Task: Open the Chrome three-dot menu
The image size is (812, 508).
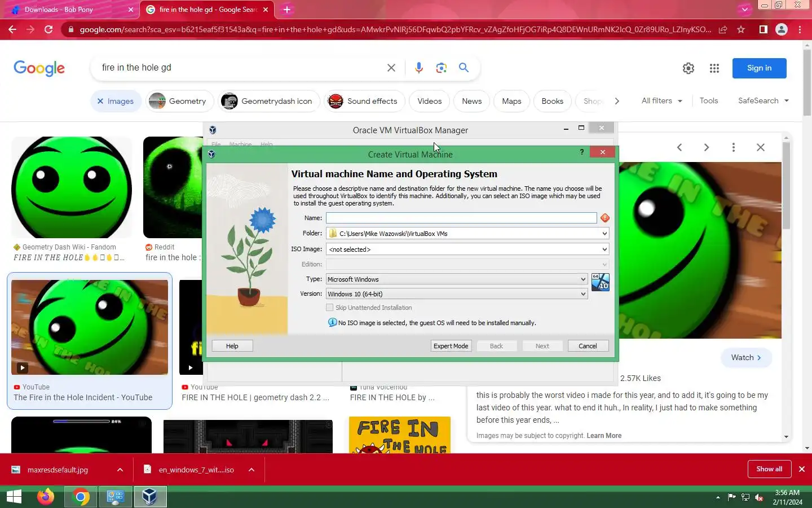Action: 800,29
